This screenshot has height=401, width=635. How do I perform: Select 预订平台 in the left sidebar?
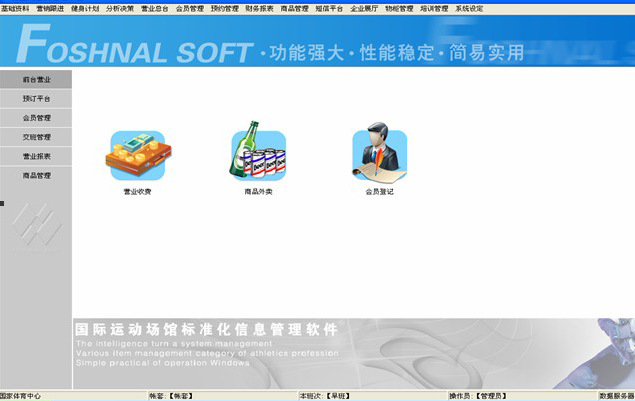pos(37,99)
